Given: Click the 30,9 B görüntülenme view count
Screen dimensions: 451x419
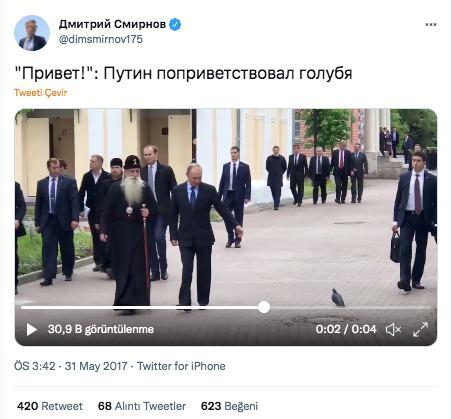Looking at the screenshot, I should (x=101, y=329).
